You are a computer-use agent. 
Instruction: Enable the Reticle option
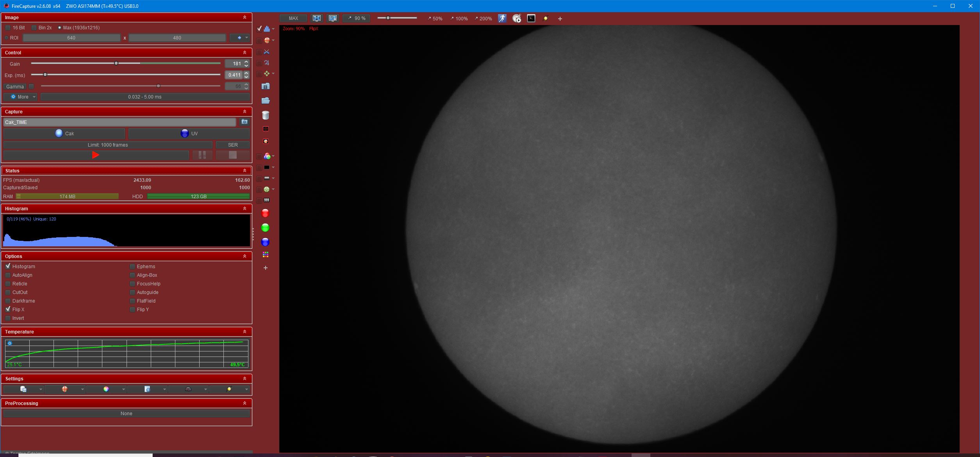pyautogui.click(x=8, y=284)
